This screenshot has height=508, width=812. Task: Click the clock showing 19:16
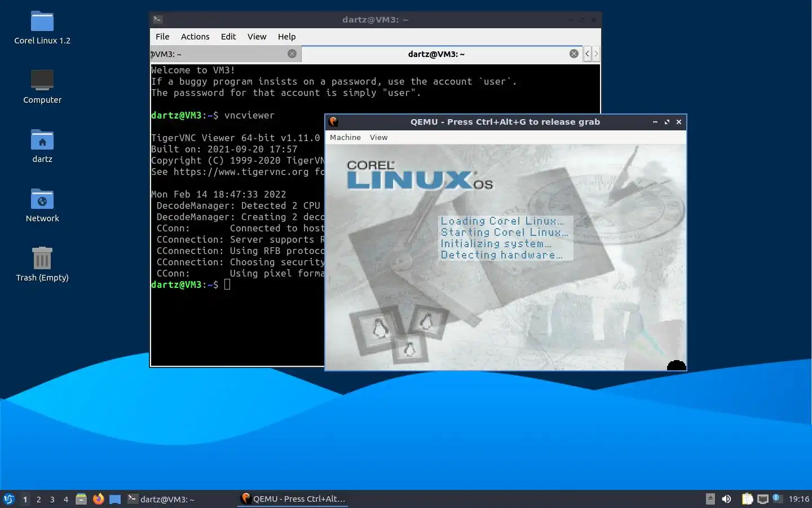798,499
